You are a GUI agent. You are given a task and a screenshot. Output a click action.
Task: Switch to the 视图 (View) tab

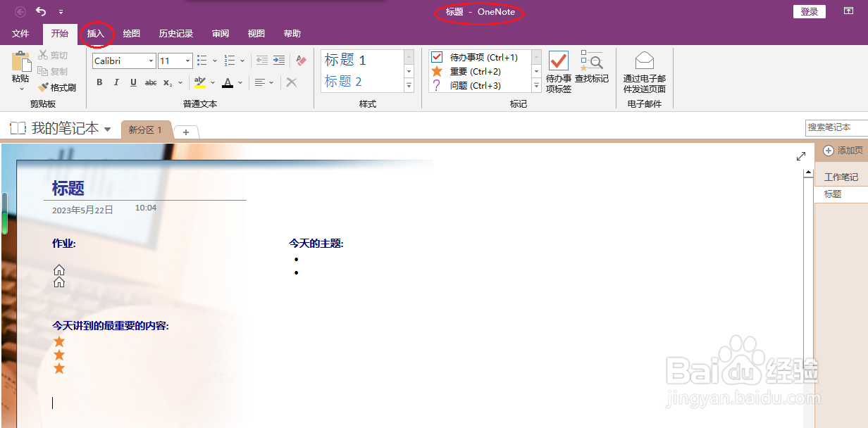click(256, 34)
